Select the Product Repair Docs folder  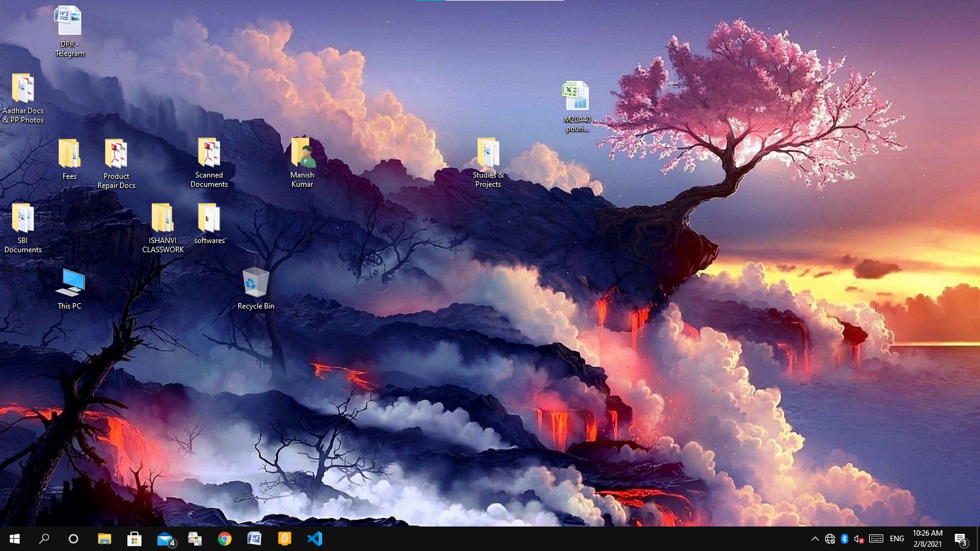coord(116,163)
